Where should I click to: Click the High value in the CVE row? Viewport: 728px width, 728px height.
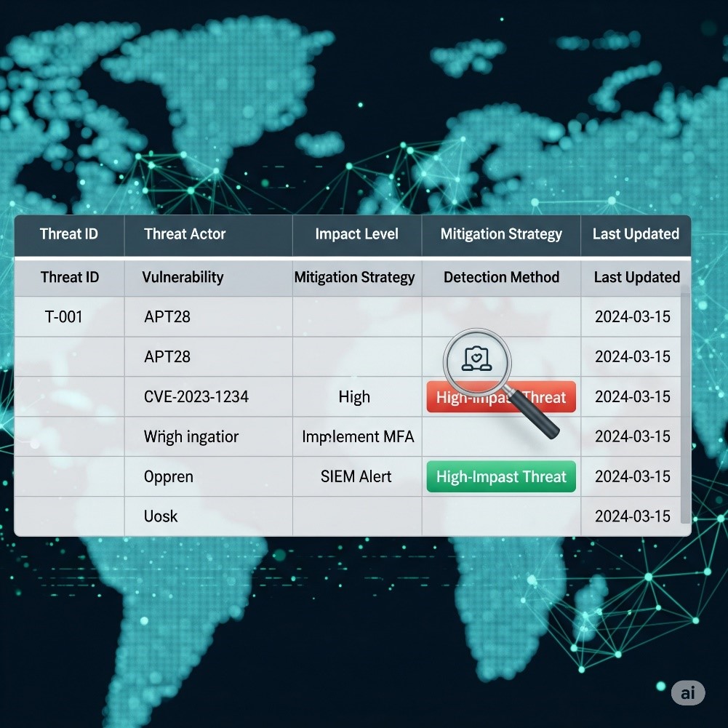point(354,397)
